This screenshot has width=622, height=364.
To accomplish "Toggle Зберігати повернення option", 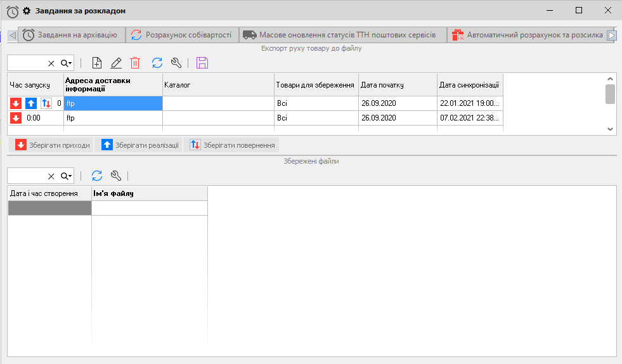I will coord(231,145).
